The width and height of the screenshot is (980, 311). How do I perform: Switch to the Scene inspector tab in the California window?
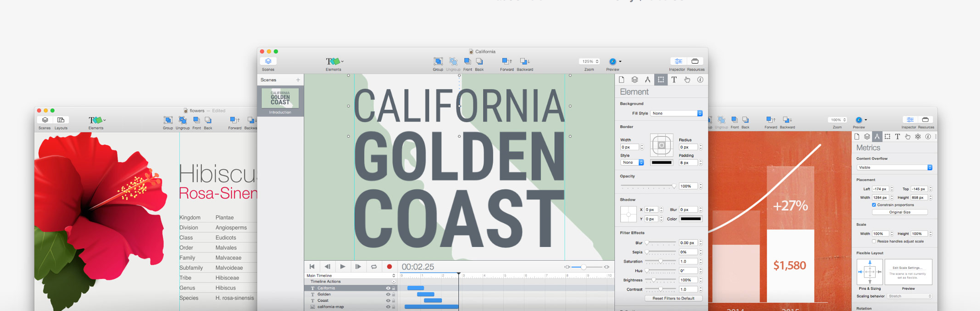point(635,80)
